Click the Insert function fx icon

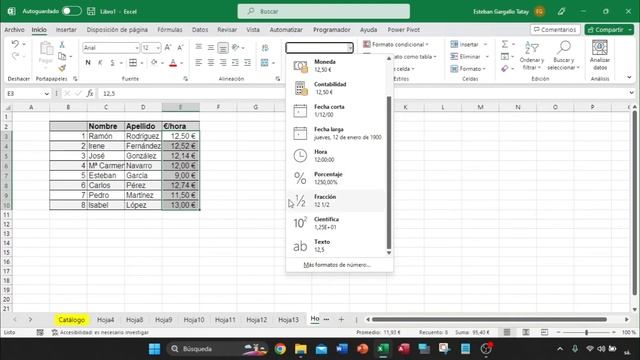90,93
